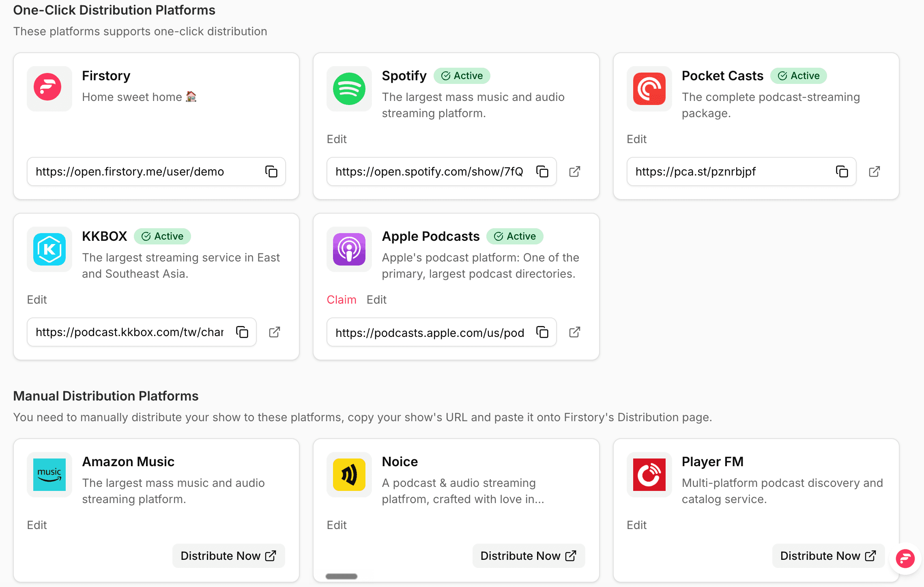This screenshot has height=587, width=924.
Task: Select the Pocket Casts URL field
Action: pyautogui.click(x=741, y=171)
